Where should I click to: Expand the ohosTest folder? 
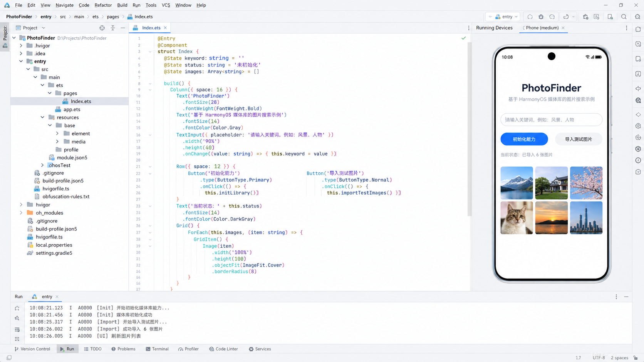(43, 165)
